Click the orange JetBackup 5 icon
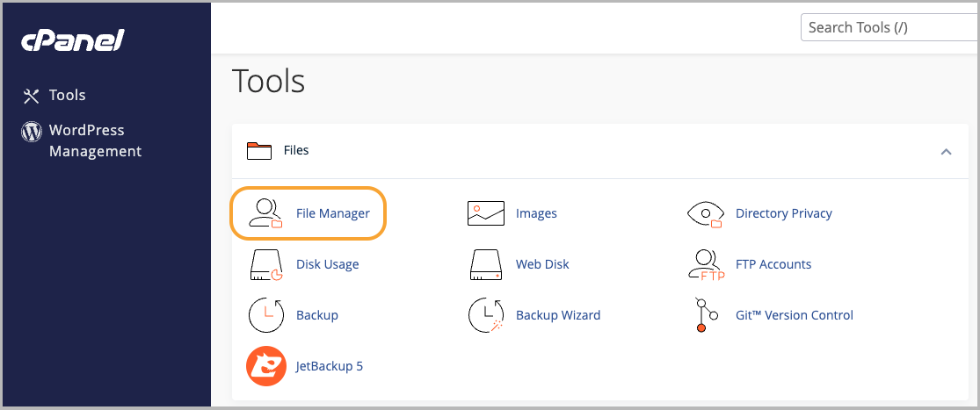 (x=265, y=366)
